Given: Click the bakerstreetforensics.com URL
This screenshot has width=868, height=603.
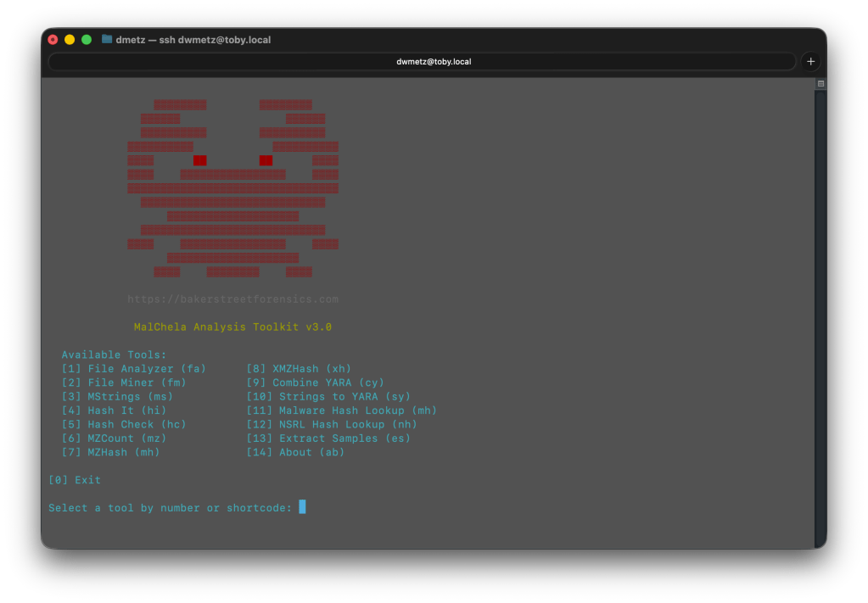Looking at the screenshot, I should pyautogui.click(x=232, y=299).
